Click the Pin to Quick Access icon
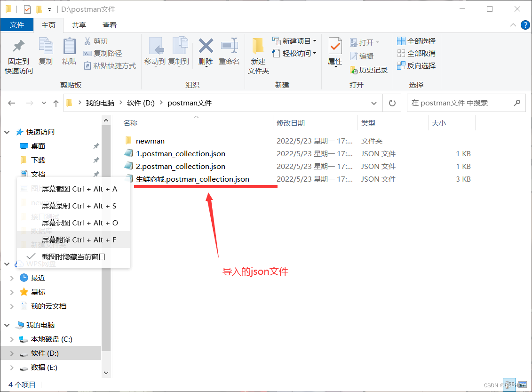Viewport: 532px width, 392px height. point(19,46)
